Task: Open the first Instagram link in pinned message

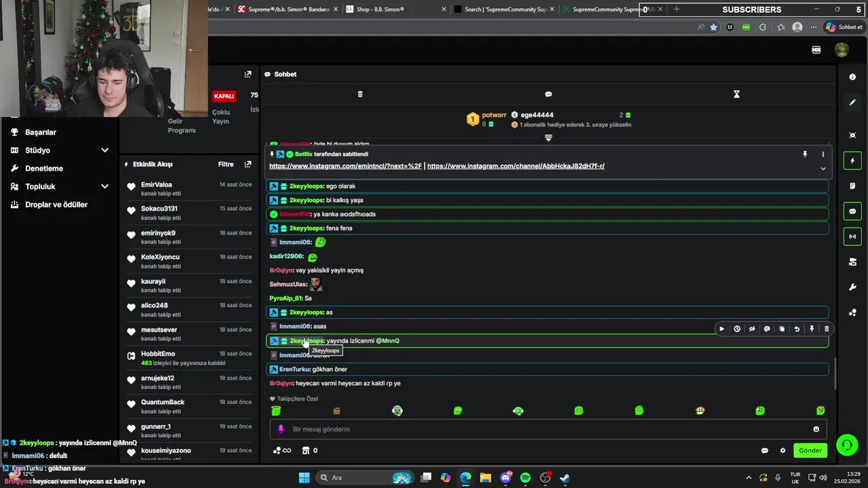Action: pyautogui.click(x=345, y=166)
